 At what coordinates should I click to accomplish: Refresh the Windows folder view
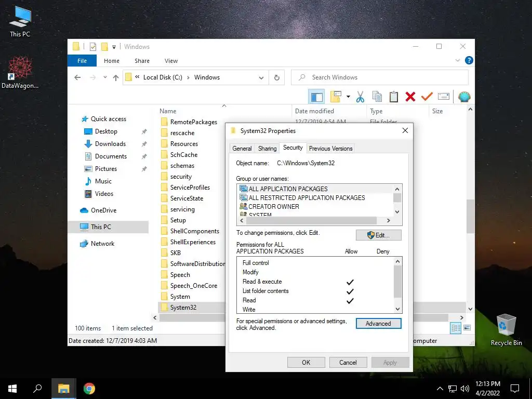point(277,78)
